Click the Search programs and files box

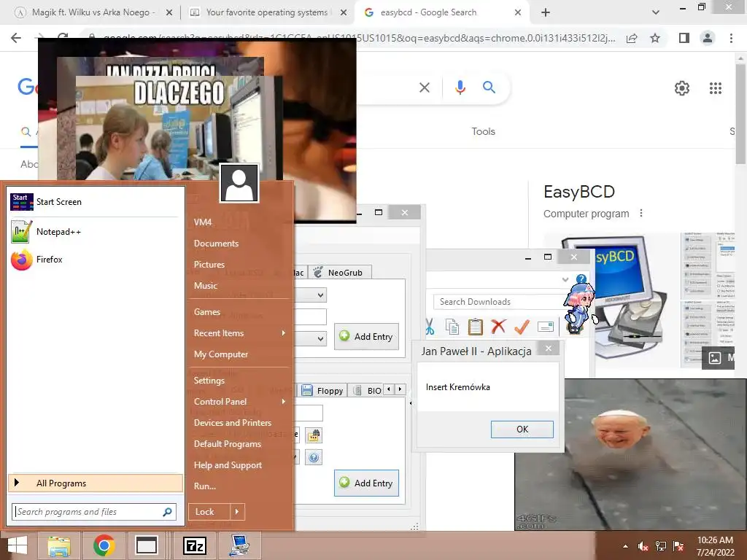click(94, 512)
